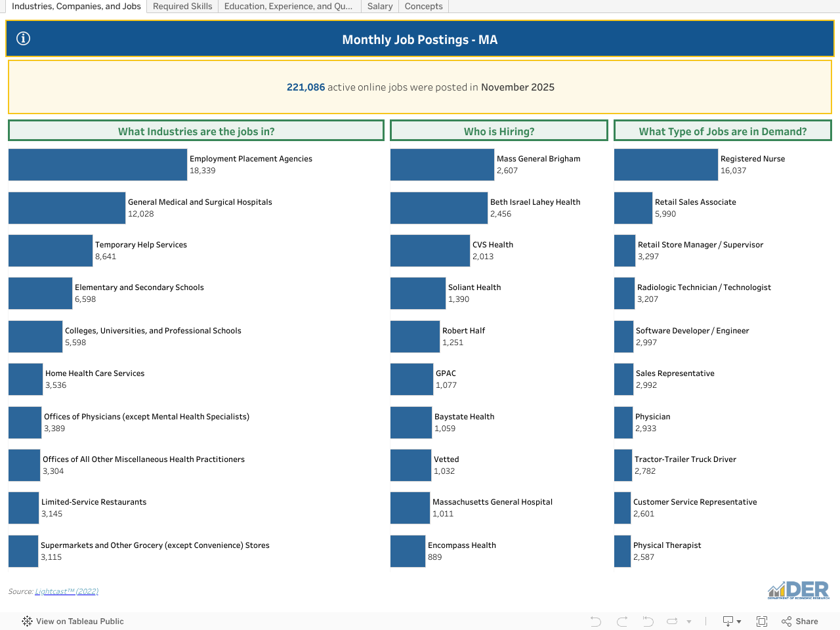Screen dimensions: 840x630
Task: Click the 221,086 active jobs figure
Action: (306, 87)
